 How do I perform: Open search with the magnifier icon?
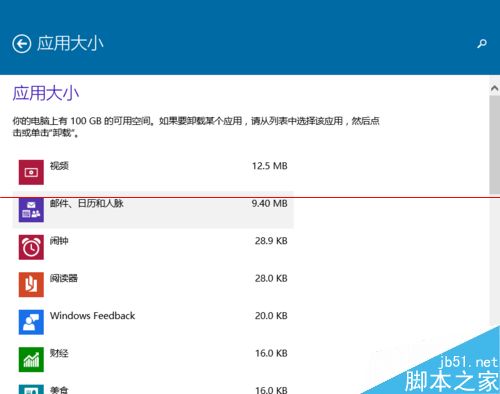(482, 44)
